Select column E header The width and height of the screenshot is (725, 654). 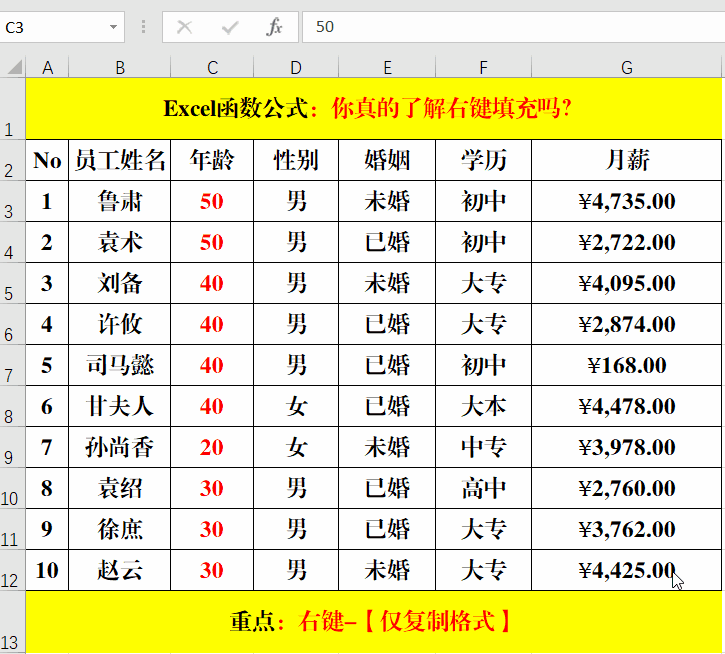(x=387, y=68)
